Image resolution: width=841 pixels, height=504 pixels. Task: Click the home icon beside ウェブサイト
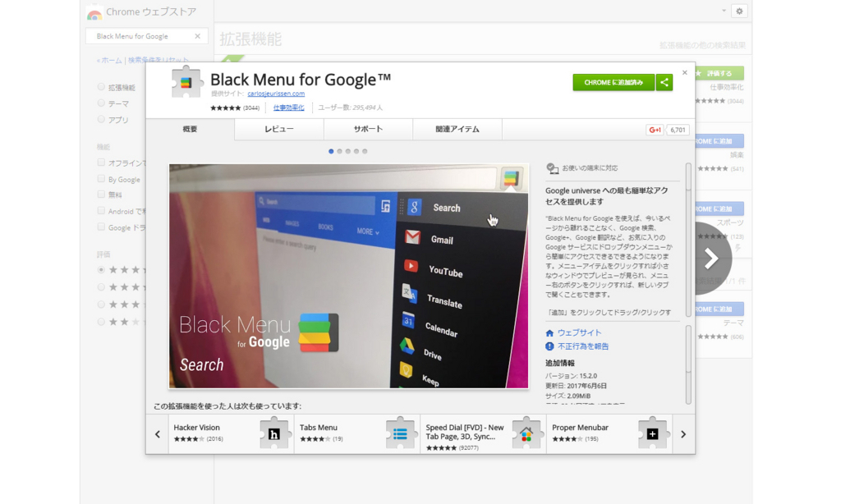(549, 333)
